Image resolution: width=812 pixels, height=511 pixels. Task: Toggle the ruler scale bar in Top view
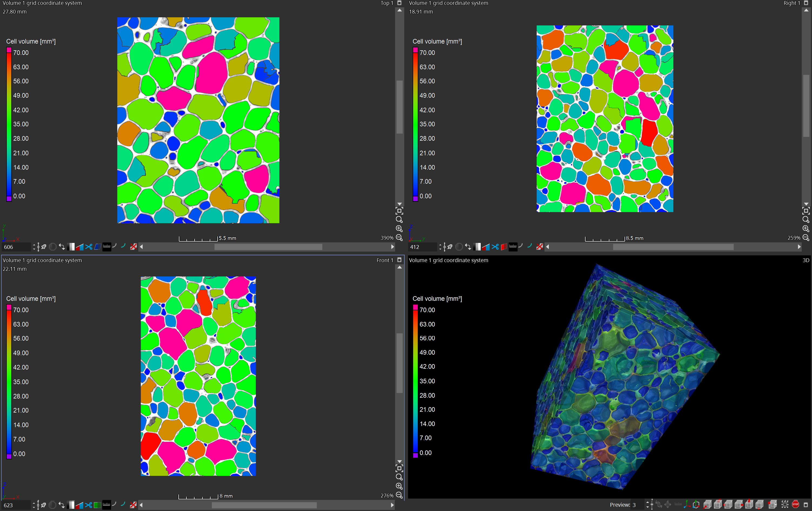(106, 247)
